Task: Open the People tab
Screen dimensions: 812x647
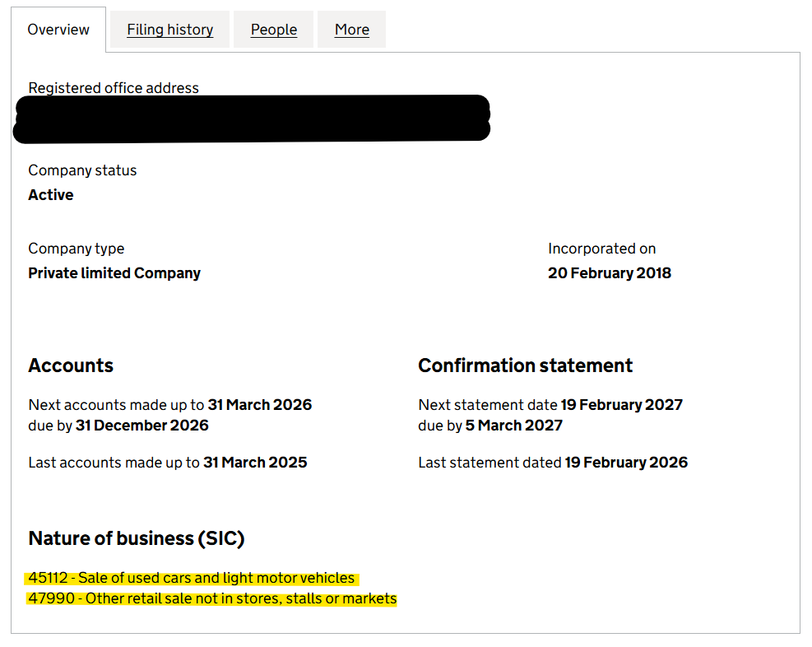Action: [x=273, y=29]
